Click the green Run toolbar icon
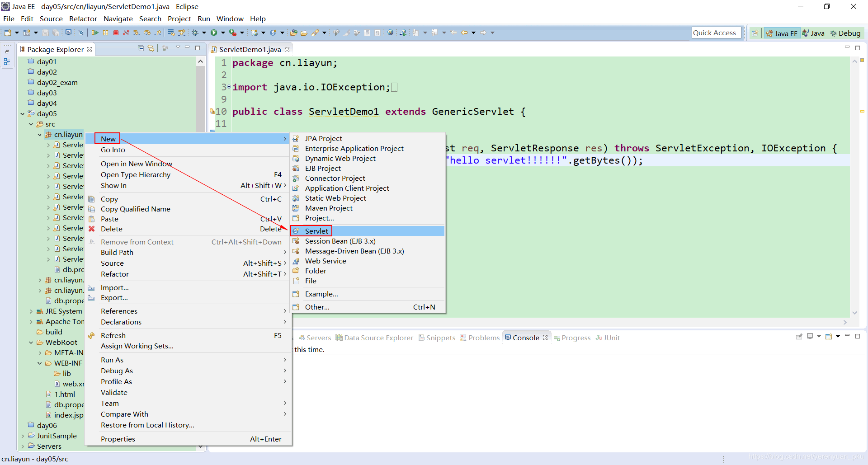 tap(214, 33)
